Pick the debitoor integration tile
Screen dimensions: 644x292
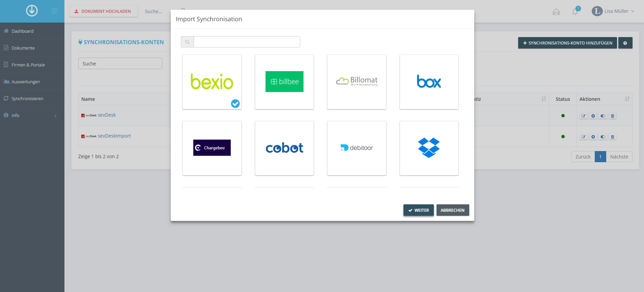pyautogui.click(x=357, y=148)
